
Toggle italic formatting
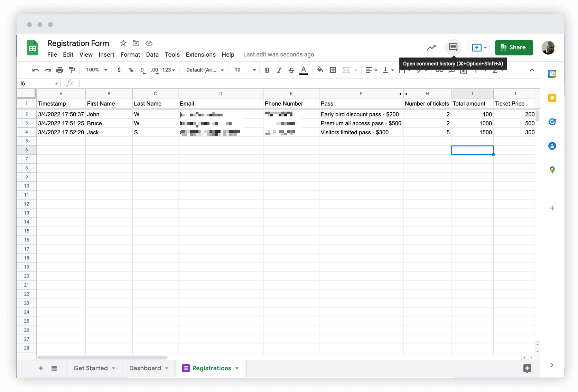279,70
